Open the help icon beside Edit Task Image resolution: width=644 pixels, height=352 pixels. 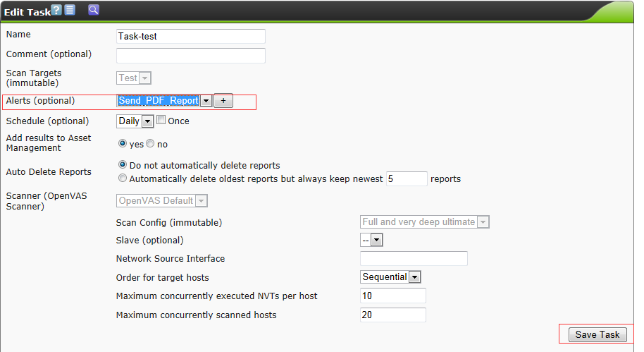point(57,10)
